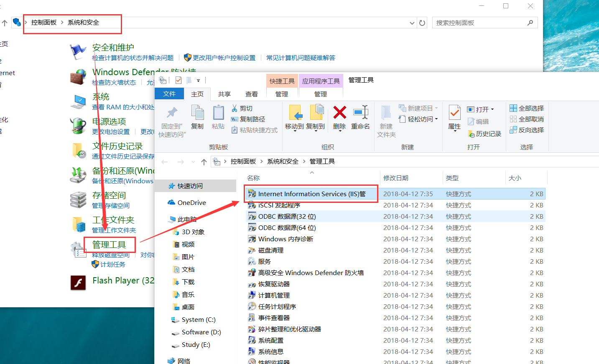Switch to the View (查看) tab
Screen dimensions: 599x364
pyautogui.click(x=252, y=94)
